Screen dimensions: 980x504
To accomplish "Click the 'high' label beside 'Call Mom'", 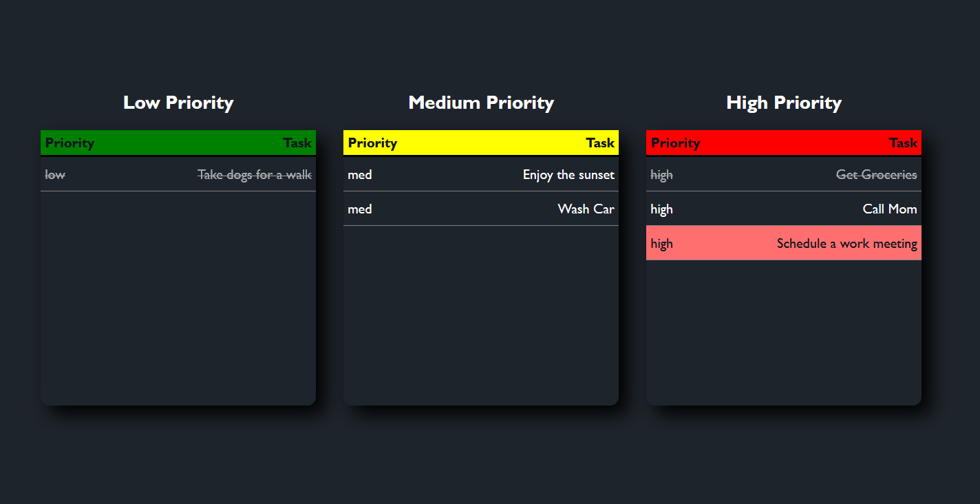I will [661, 209].
